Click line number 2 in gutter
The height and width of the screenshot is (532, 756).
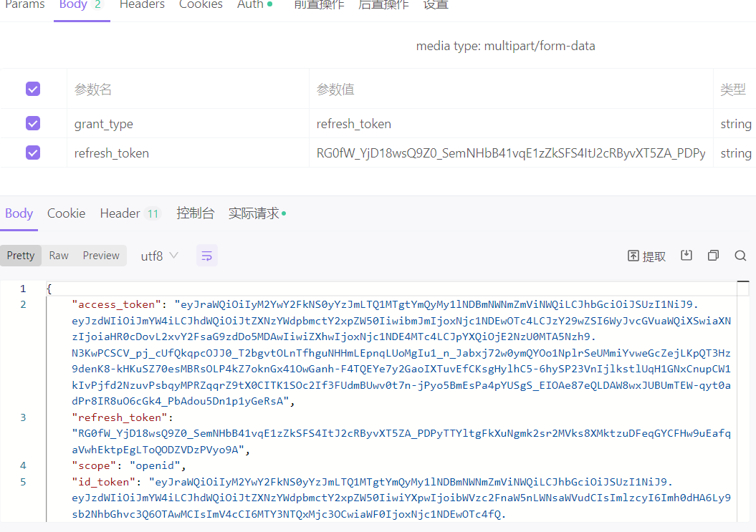23,304
